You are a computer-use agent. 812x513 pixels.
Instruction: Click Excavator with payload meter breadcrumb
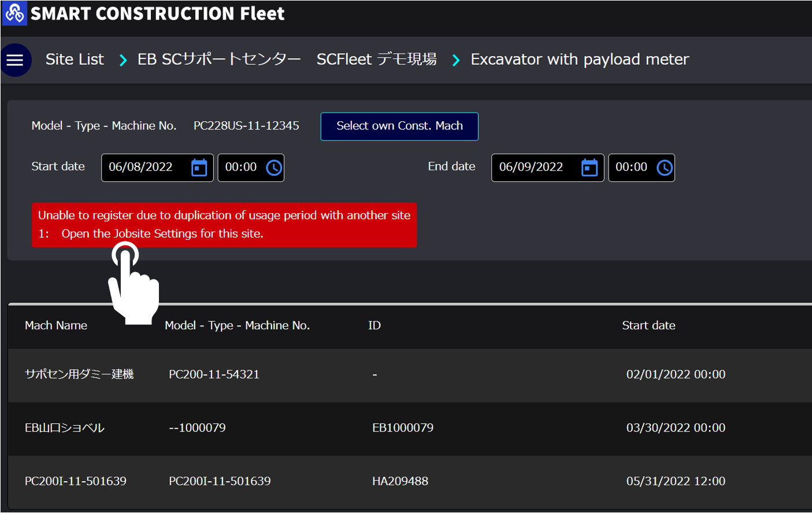click(580, 60)
